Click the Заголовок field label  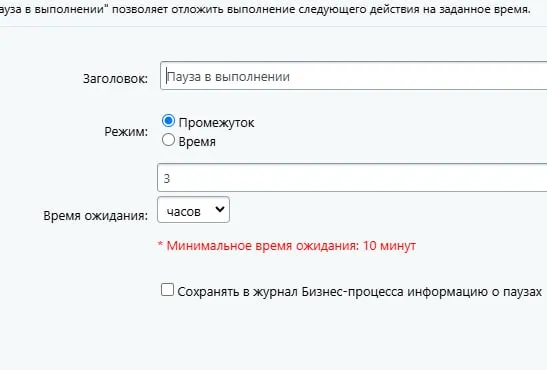coord(115,79)
